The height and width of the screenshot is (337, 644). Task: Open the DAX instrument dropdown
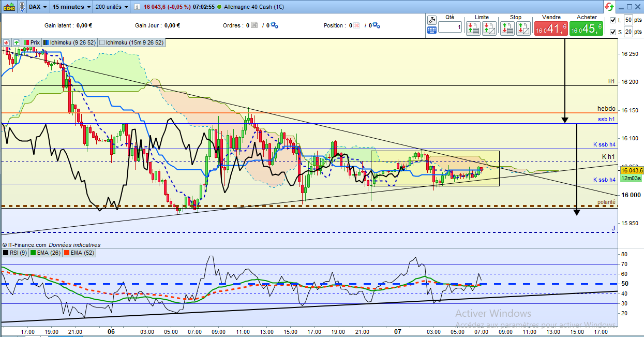pyautogui.click(x=38, y=7)
